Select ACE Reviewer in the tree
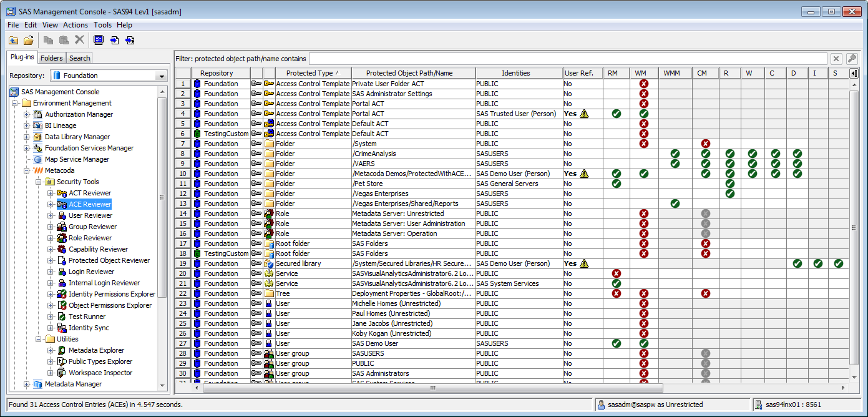This screenshot has width=868, height=417. (x=90, y=204)
